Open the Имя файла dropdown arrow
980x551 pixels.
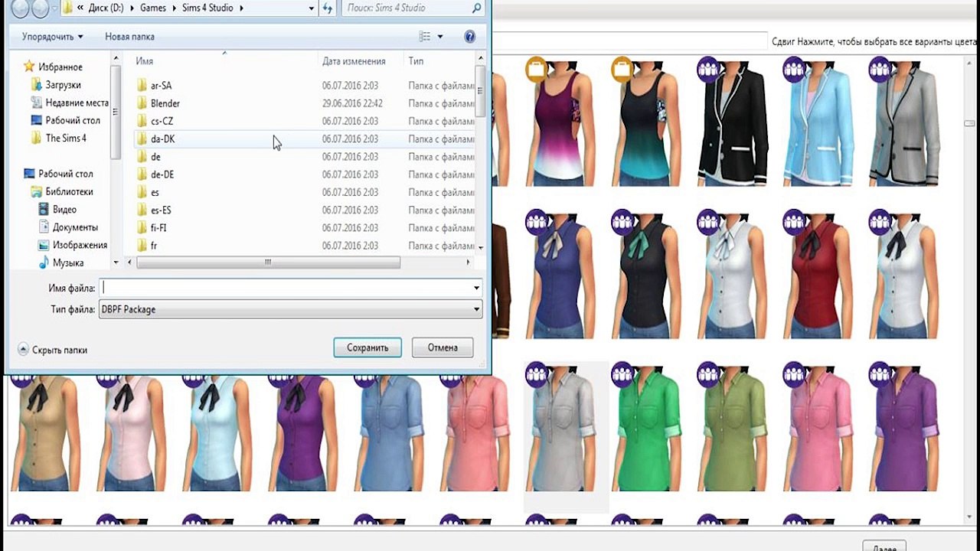(x=476, y=288)
